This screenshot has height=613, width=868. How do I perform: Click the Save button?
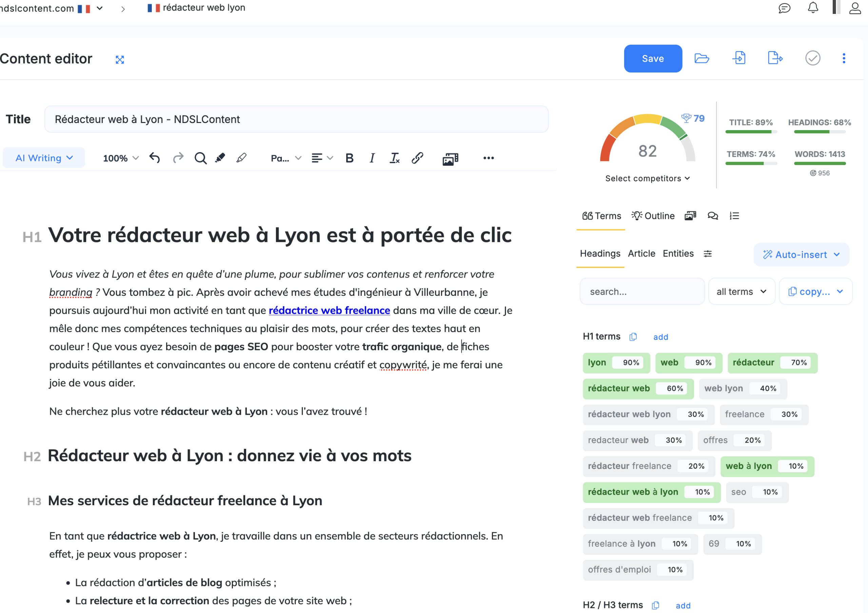[x=653, y=59]
